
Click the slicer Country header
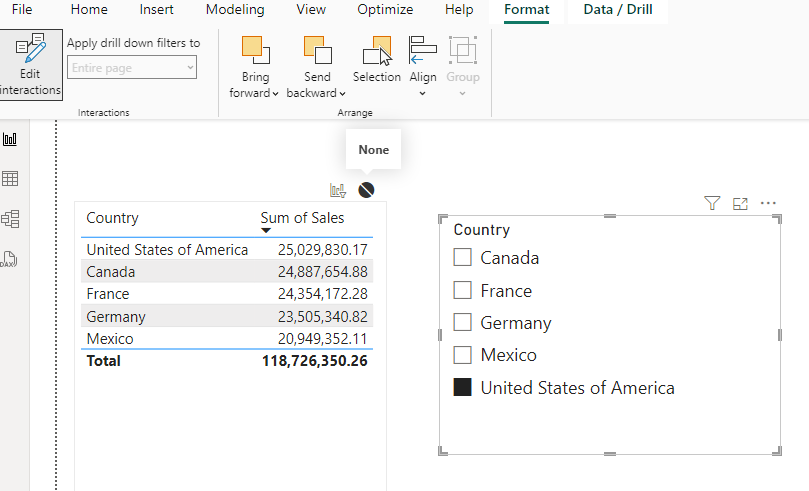pos(481,230)
